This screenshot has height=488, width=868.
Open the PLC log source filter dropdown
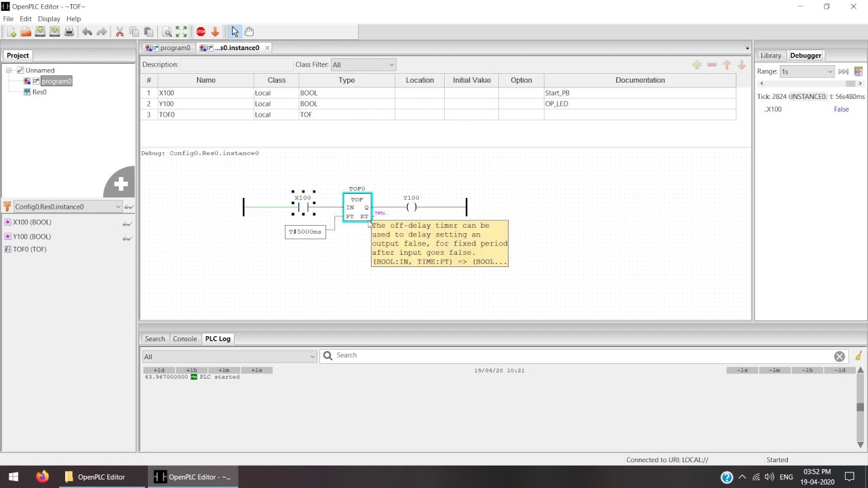click(x=229, y=357)
